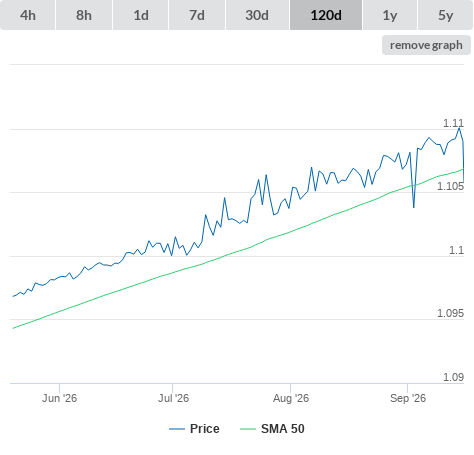The image size is (474, 455).
Task: Click the Jul '26 axis tick label
Action: click(173, 398)
